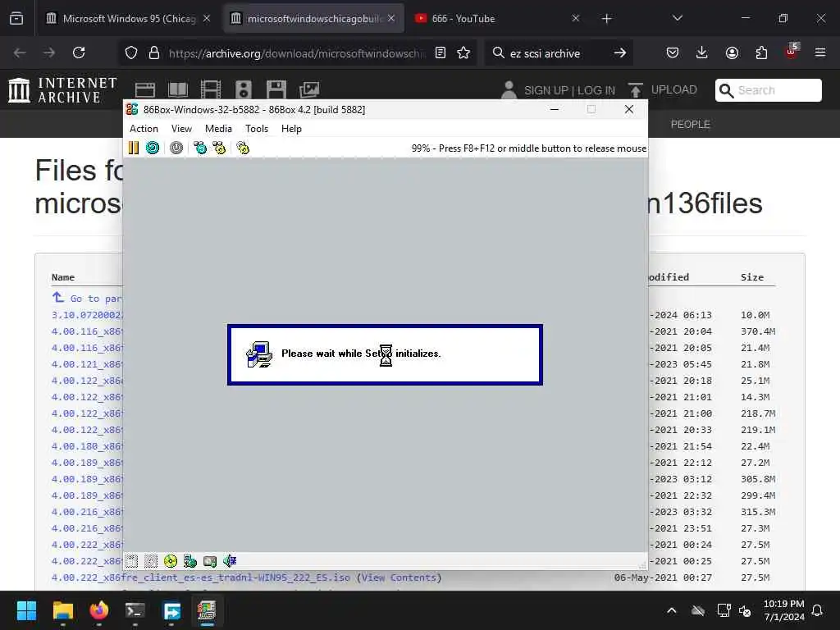Click the LOG IN link
This screenshot has height=630, width=840.
[x=596, y=90]
